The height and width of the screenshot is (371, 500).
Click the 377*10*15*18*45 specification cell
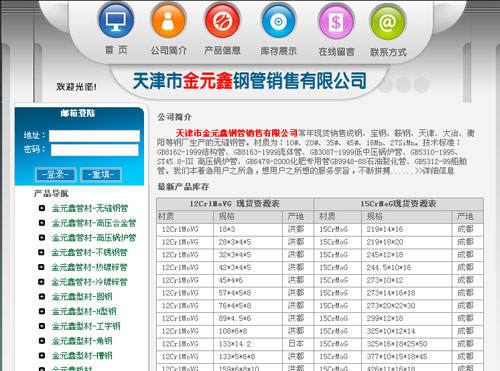pyautogui.click(x=407, y=357)
